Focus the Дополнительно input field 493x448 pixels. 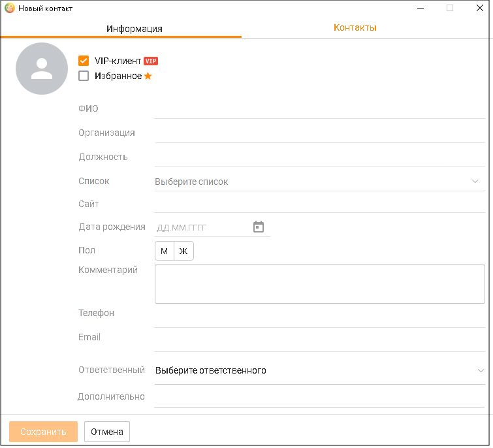point(319,398)
